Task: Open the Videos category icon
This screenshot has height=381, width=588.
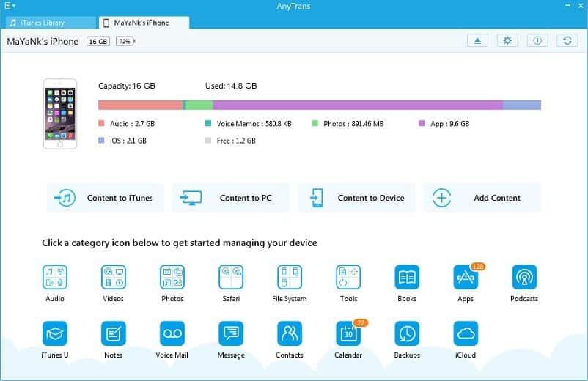Action: pos(113,277)
